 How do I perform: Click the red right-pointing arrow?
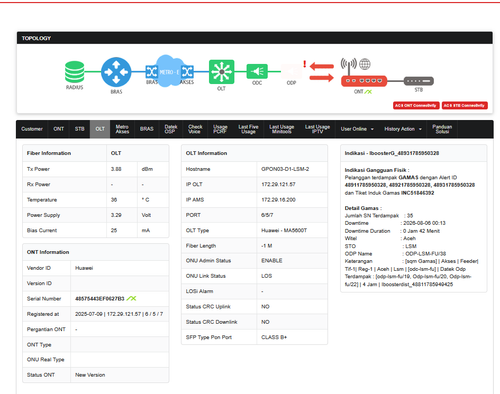click(321, 78)
